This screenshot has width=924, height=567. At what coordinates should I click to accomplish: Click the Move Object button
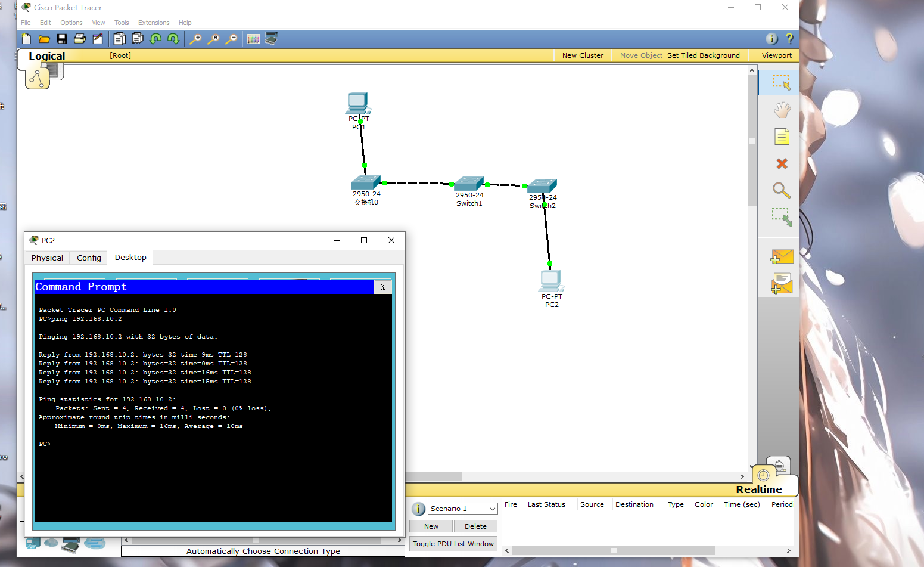(641, 55)
